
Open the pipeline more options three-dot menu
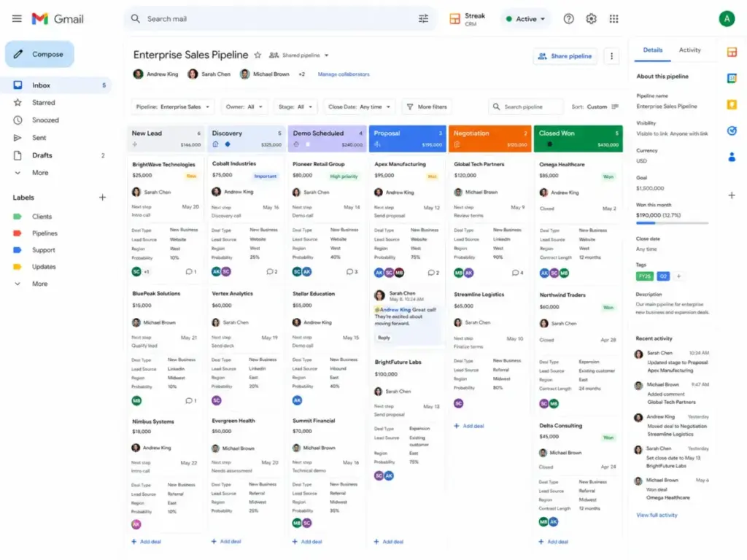click(x=612, y=56)
